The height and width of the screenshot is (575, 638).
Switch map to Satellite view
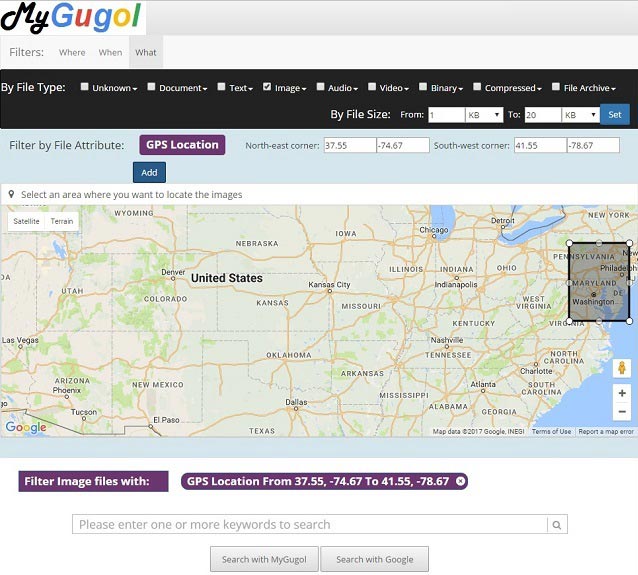[x=26, y=221]
